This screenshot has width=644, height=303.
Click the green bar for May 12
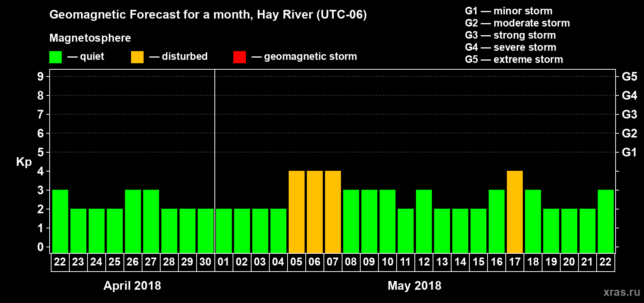click(x=424, y=221)
